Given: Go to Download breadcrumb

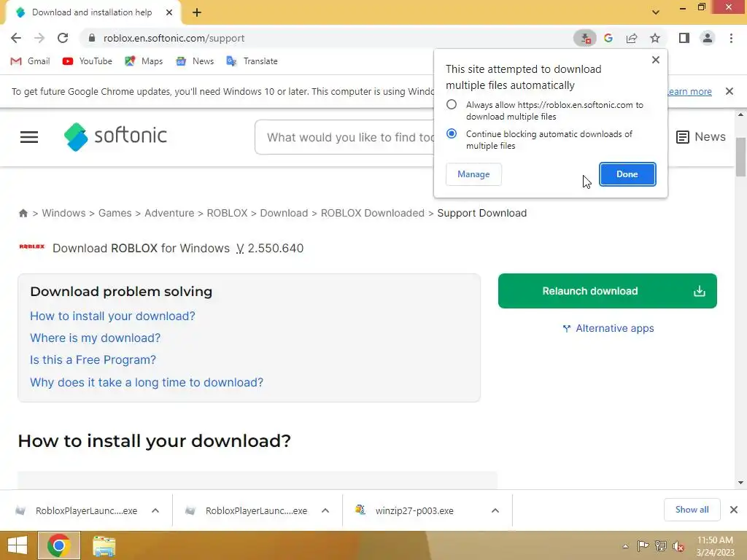Looking at the screenshot, I should 284,214.
